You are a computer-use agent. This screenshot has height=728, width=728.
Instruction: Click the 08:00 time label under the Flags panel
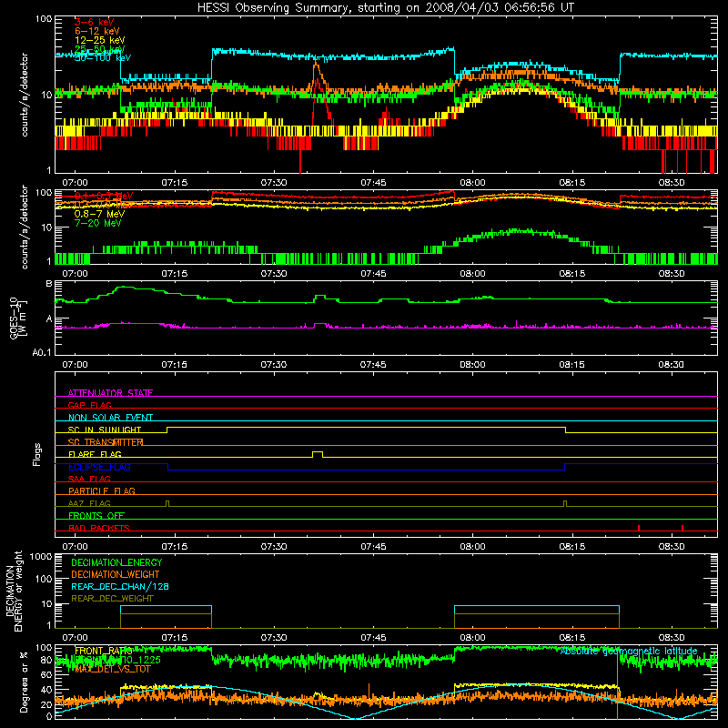(x=472, y=547)
